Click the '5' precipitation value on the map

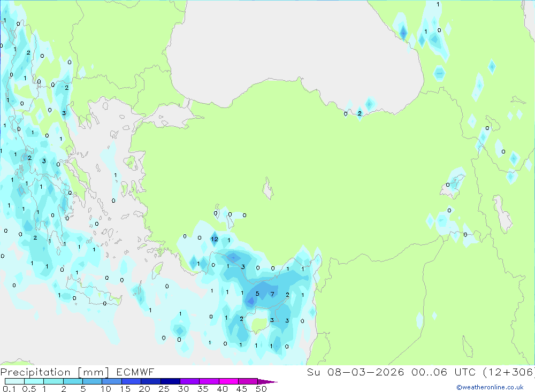257,294
